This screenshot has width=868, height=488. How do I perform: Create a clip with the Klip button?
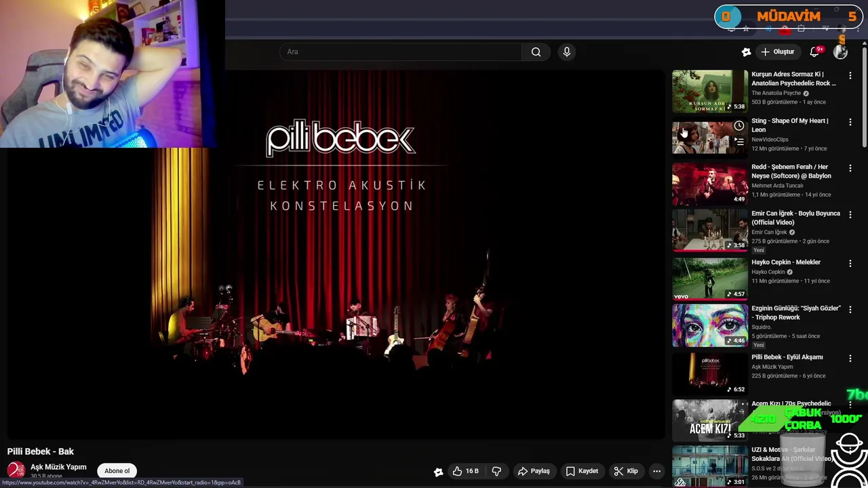[626, 471]
